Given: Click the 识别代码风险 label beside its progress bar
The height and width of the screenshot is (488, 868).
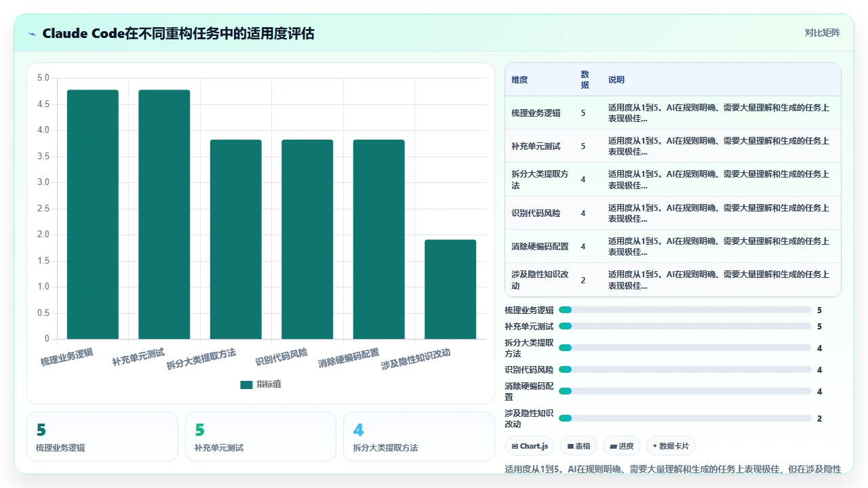Looking at the screenshot, I should click(x=529, y=370).
